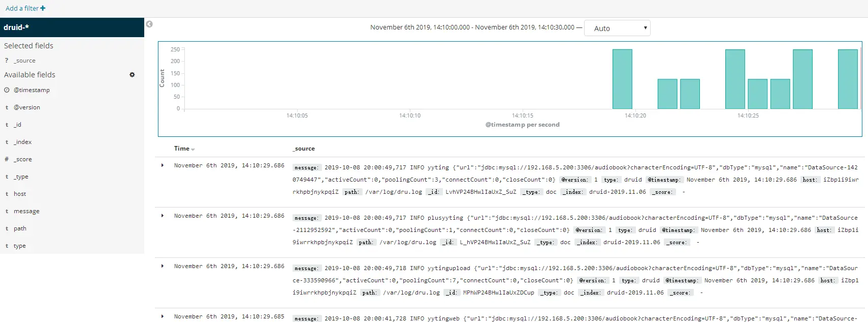Select the host field

[x=20, y=194]
